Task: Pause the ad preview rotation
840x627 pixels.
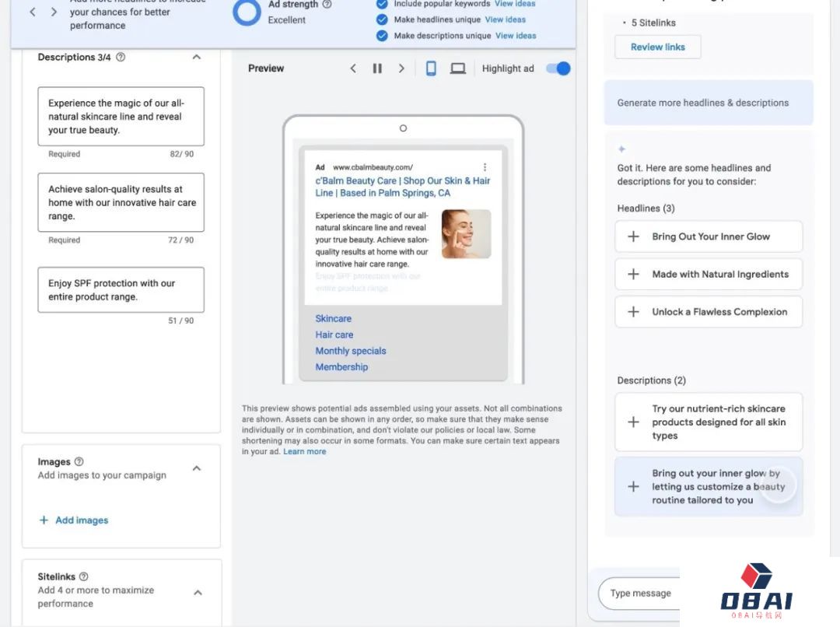Action: click(x=377, y=68)
